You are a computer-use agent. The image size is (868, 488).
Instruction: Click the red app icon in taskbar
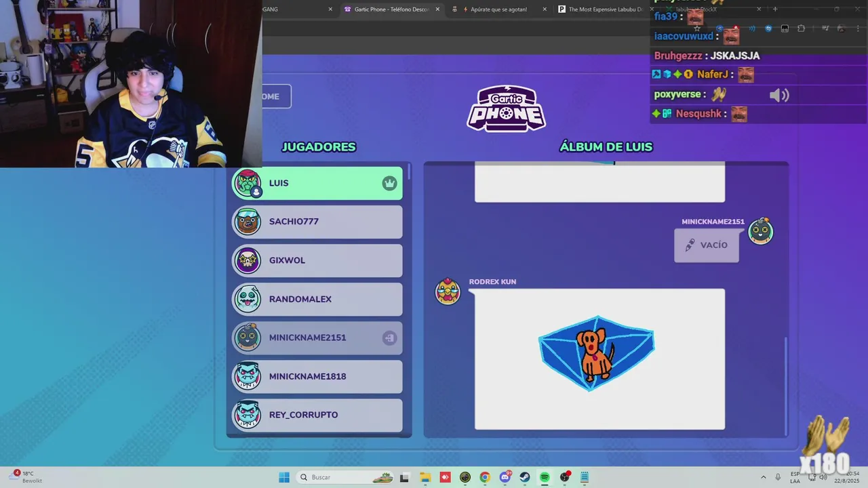tap(445, 477)
